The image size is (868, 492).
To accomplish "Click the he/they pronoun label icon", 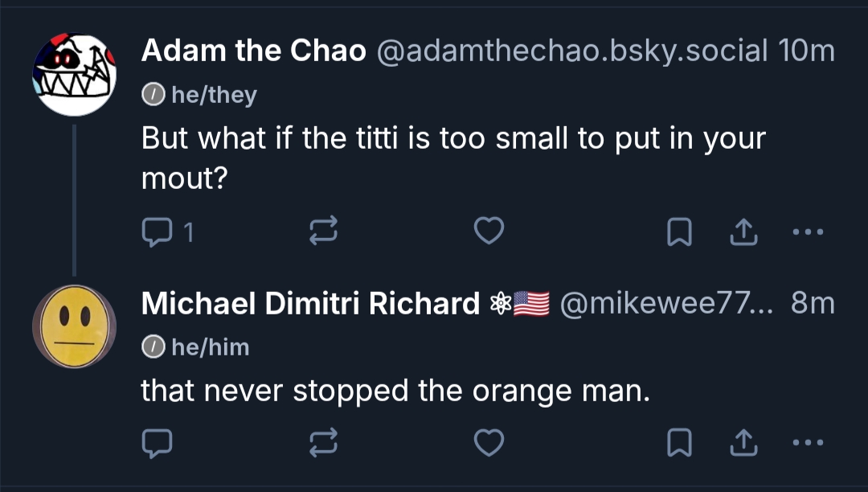I will (152, 95).
